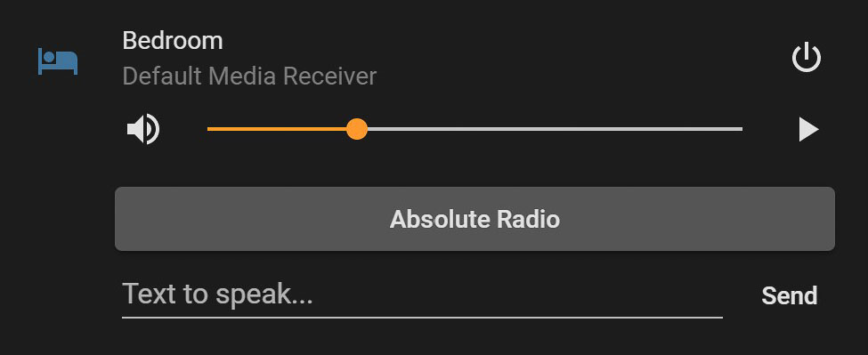Focus the Text to speak input field
The width and height of the screenshot is (868, 355).
[x=422, y=294]
